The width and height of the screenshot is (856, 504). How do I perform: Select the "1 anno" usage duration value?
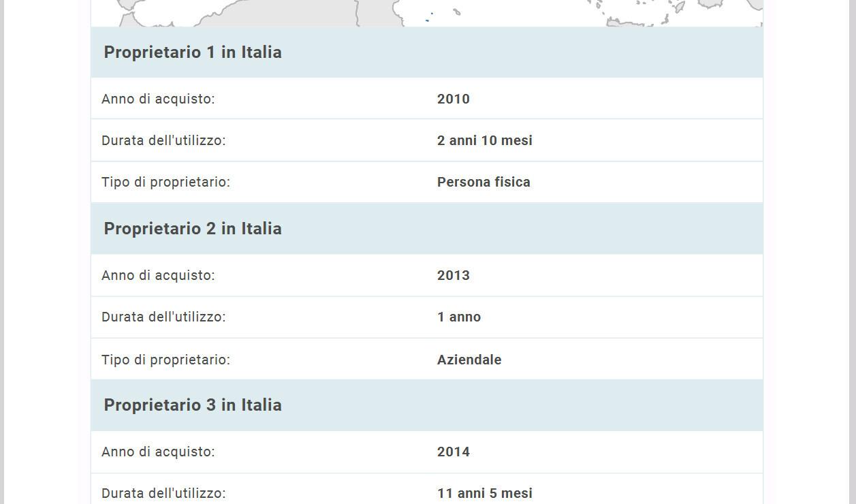[x=459, y=317]
